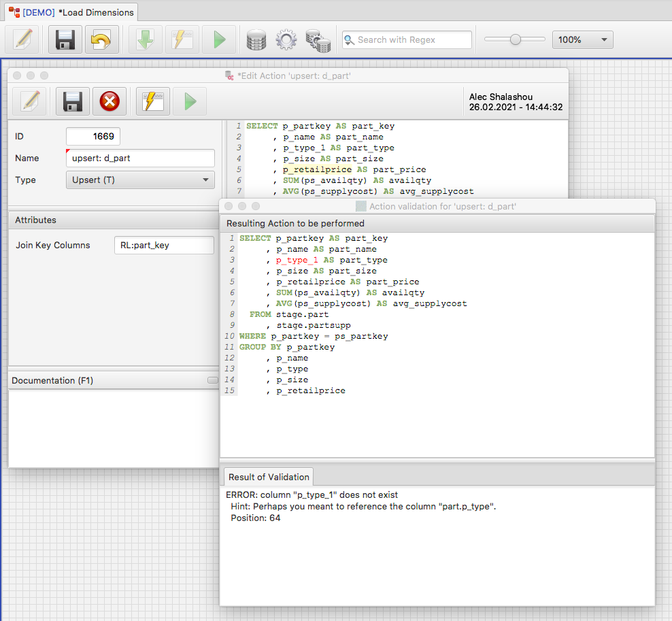This screenshot has width=672, height=621.
Task: Click the main toolbar lightning validate icon
Action: 182,40
